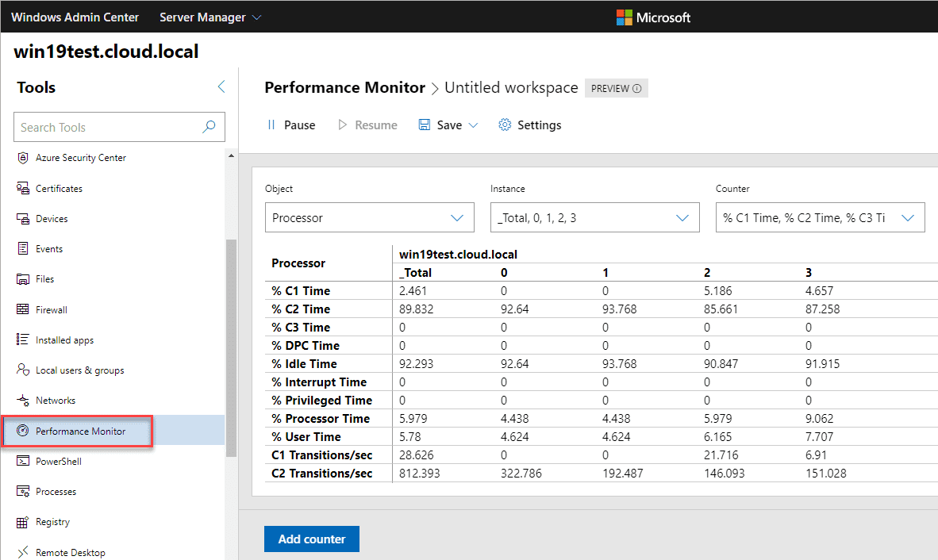Select the Devices icon in sidebar

click(22, 218)
